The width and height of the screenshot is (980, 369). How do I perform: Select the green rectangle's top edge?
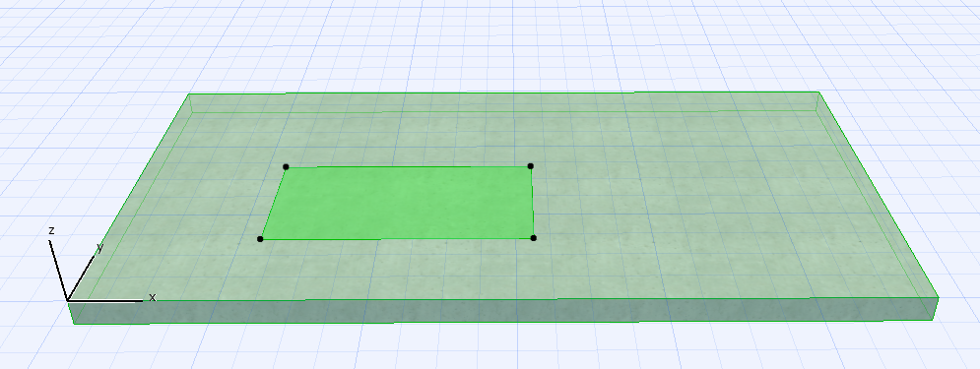tap(408, 166)
